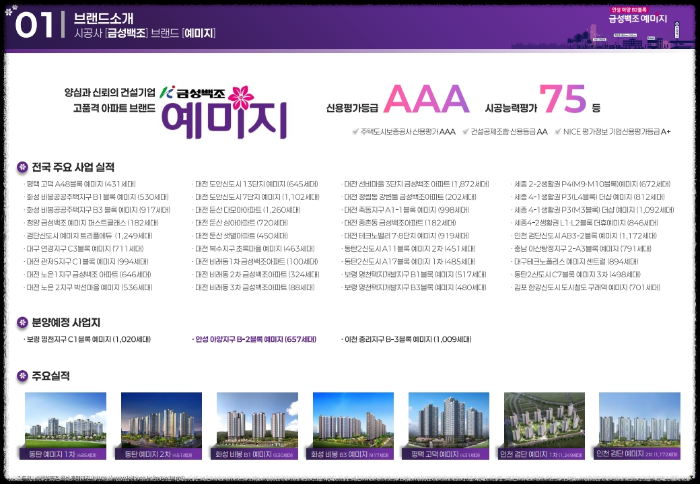This screenshot has width=700, height=484.
Task: Click the flower bullet beside 주요실적
Action: (22, 376)
